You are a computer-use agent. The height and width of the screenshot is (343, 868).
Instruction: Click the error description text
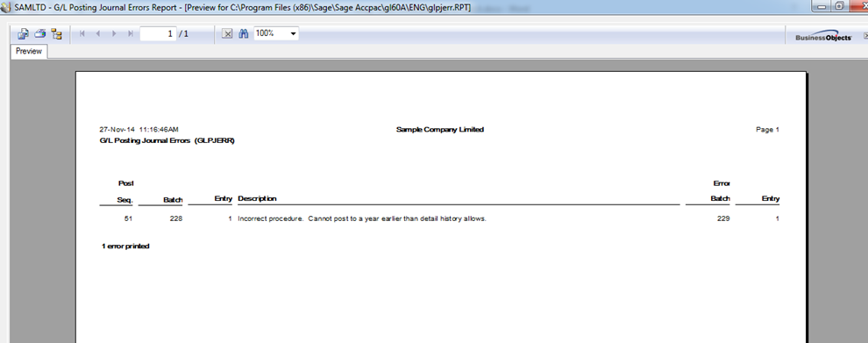[362, 219]
